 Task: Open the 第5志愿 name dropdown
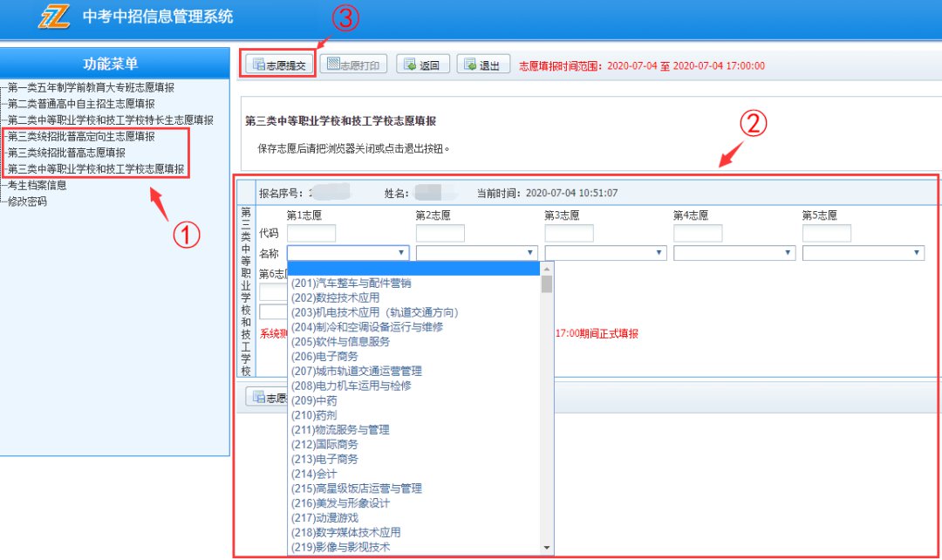tap(863, 253)
